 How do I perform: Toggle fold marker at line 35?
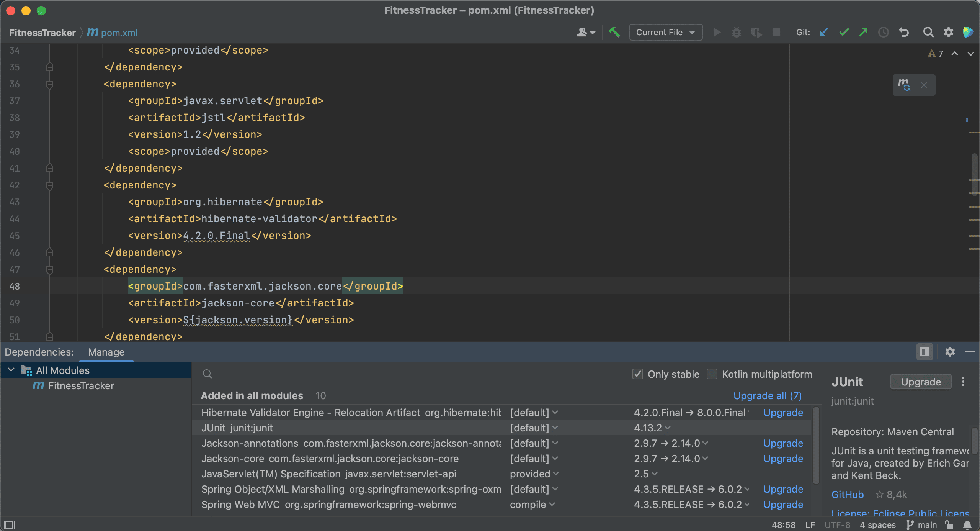[x=50, y=67]
